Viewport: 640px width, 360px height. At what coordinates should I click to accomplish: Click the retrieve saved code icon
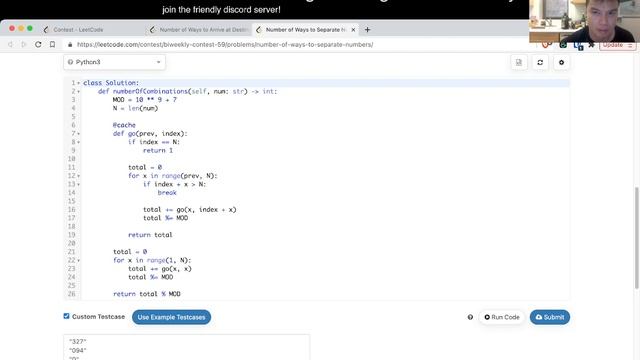[x=519, y=62]
